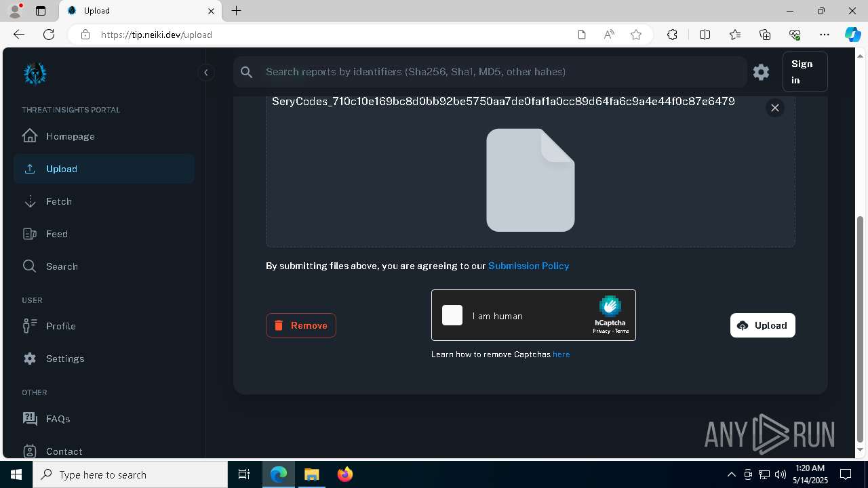The width and height of the screenshot is (868, 488).
Task: Open a new browser tab
Action: pyautogui.click(x=236, y=11)
